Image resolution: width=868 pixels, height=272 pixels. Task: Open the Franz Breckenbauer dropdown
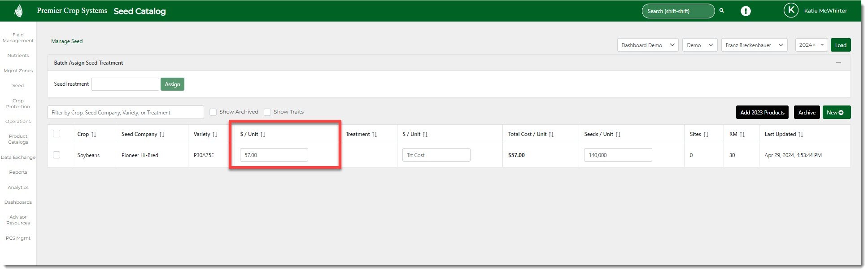(x=754, y=45)
